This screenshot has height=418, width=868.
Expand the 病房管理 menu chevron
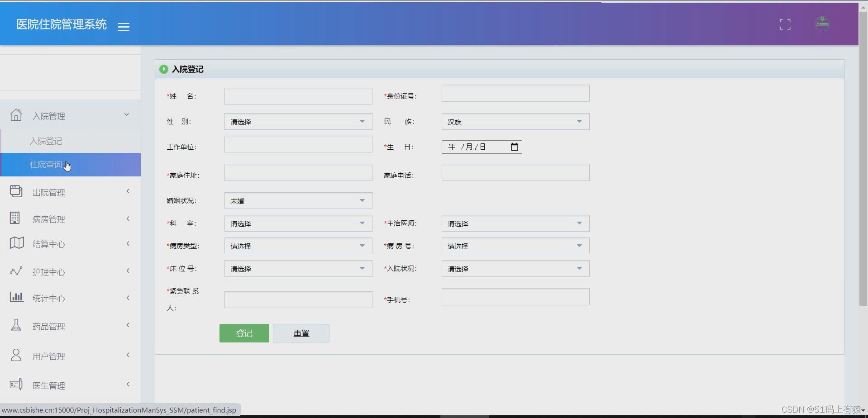(x=128, y=218)
